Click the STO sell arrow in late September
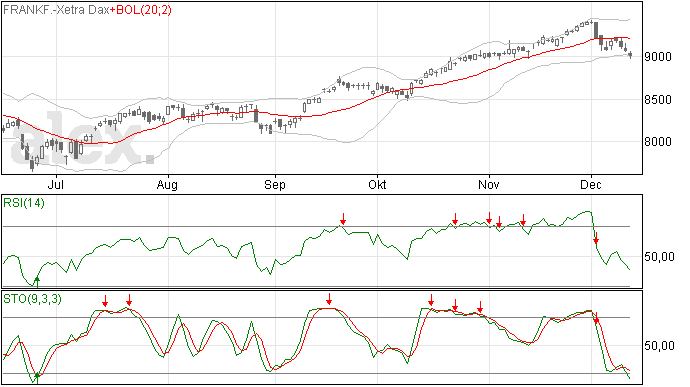 pyautogui.click(x=329, y=299)
